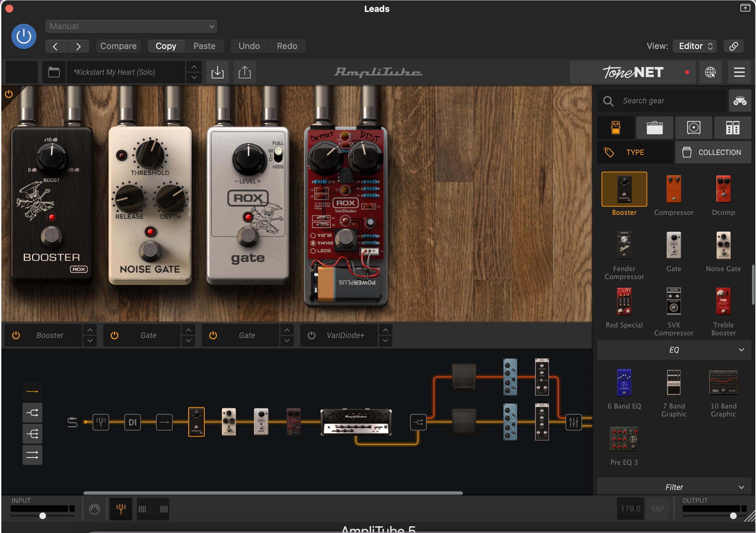Click the input source icon at the chain start

pyautogui.click(x=72, y=422)
